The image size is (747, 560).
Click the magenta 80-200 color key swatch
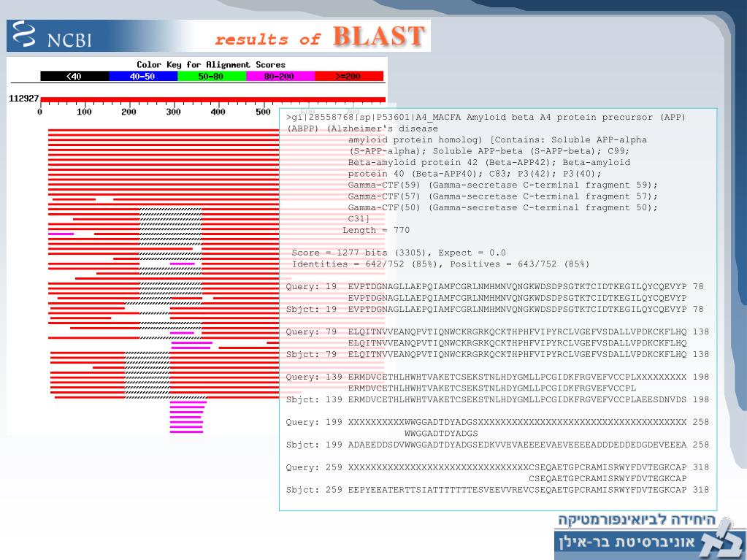tap(280, 76)
